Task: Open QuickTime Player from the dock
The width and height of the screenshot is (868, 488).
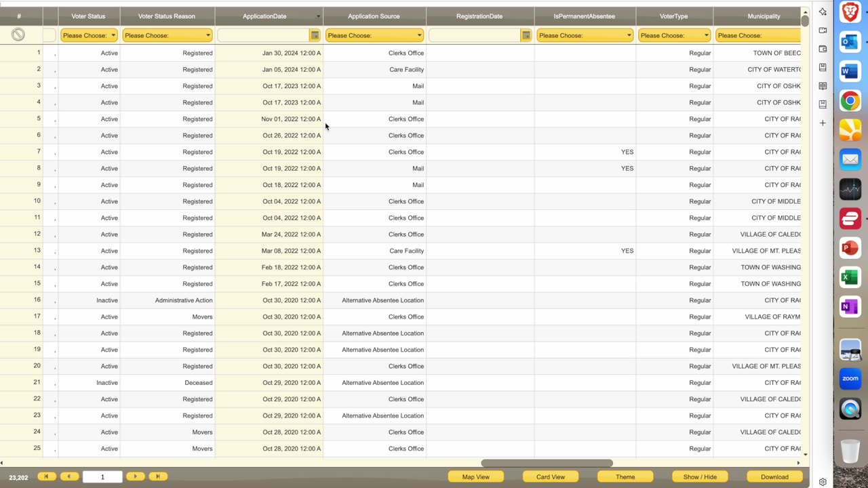Action: pyautogui.click(x=850, y=409)
